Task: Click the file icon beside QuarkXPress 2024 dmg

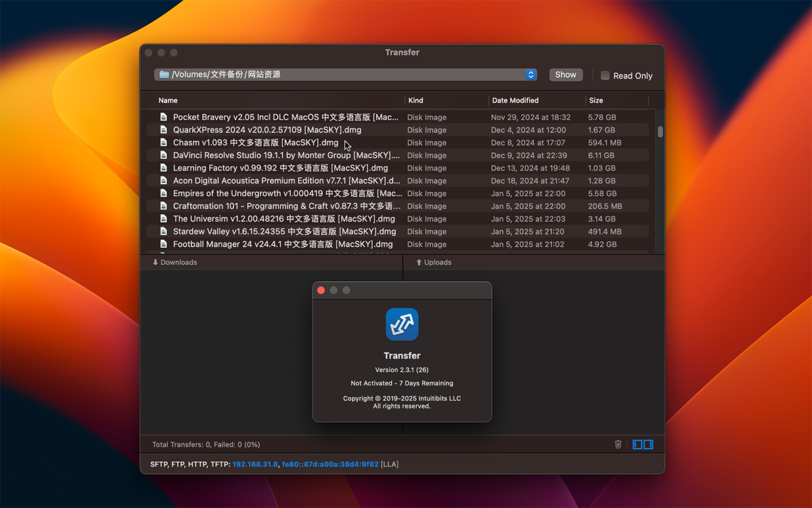Action: 163,130
